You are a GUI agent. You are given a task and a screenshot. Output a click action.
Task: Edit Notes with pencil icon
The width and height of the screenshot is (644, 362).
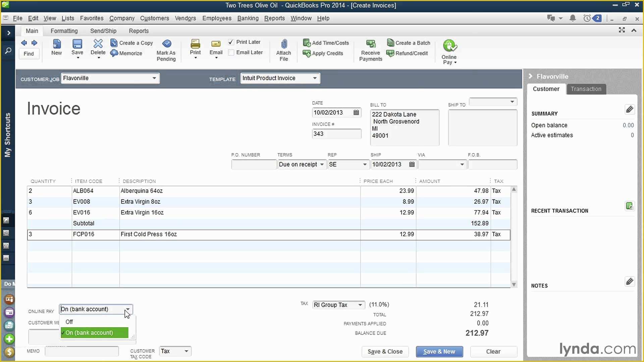pyautogui.click(x=630, y=281)
